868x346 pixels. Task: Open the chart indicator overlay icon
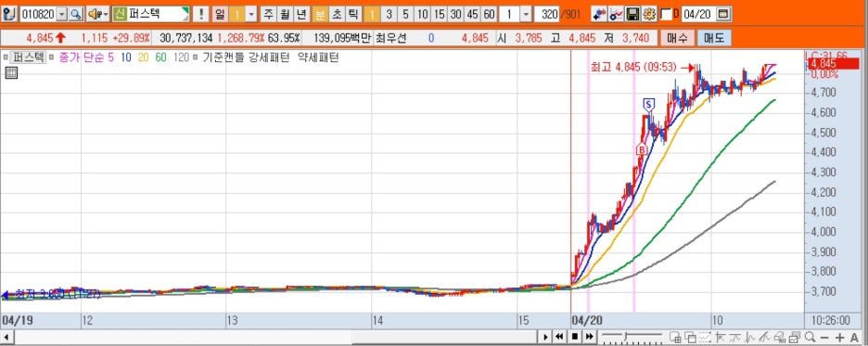tap(616, 14)
